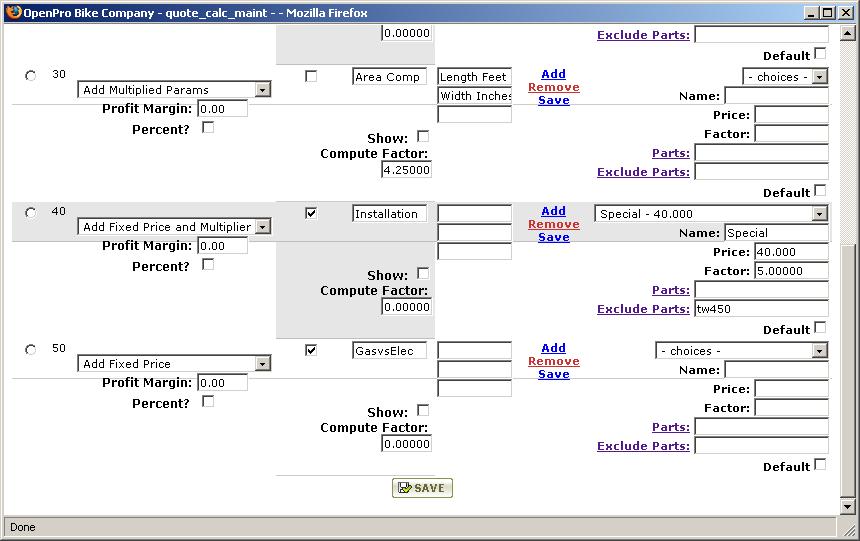Select the radio button for row 30

tap(30, 76)
